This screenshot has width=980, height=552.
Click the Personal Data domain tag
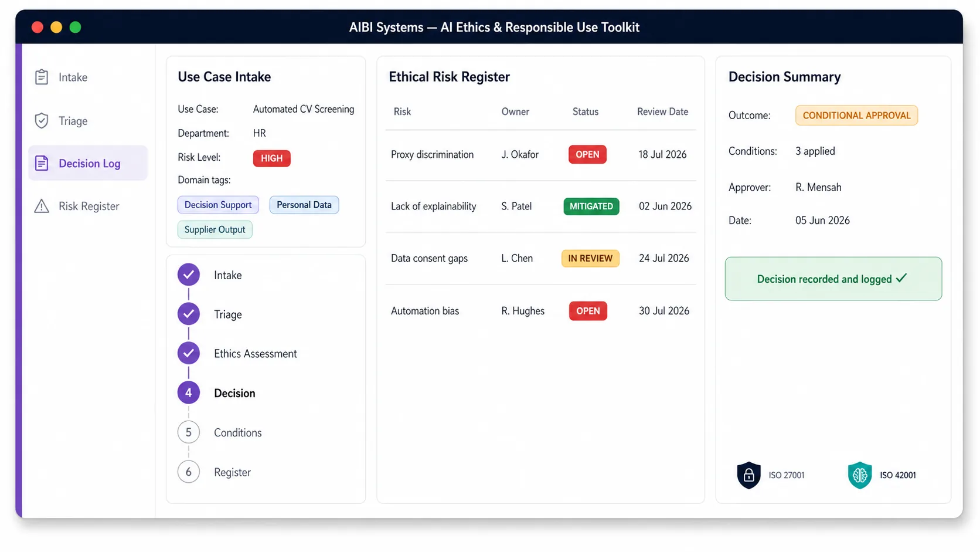point(304,205)
